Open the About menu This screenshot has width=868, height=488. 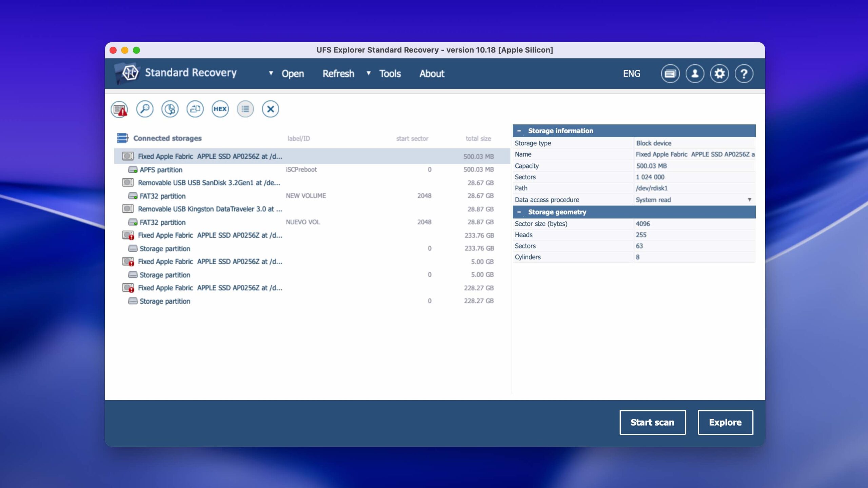[x=432, y=74]
